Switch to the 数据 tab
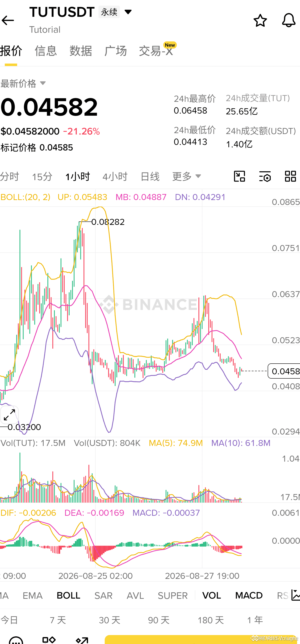This screenshot has height=644, width=300. [81, 51]
